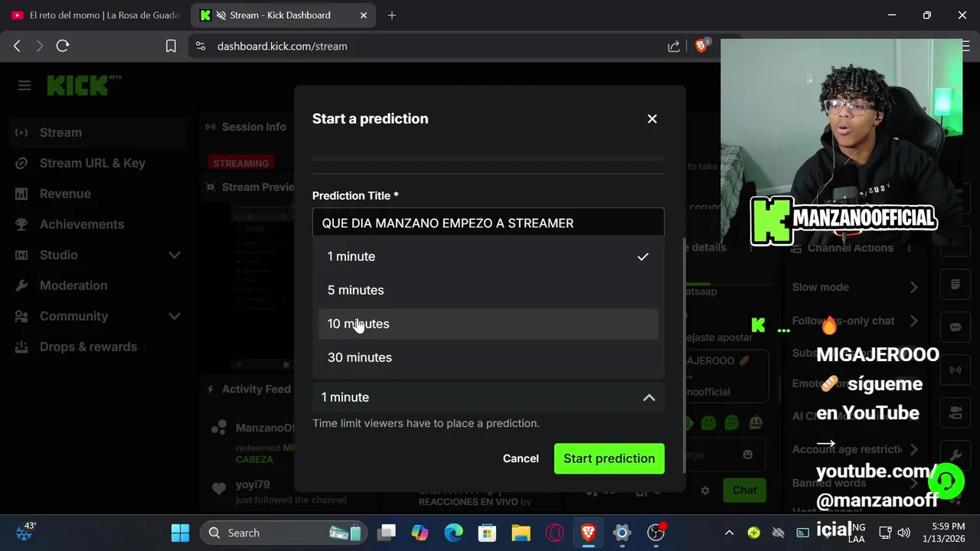Click the STREAMING status badge

coord(241,163)
